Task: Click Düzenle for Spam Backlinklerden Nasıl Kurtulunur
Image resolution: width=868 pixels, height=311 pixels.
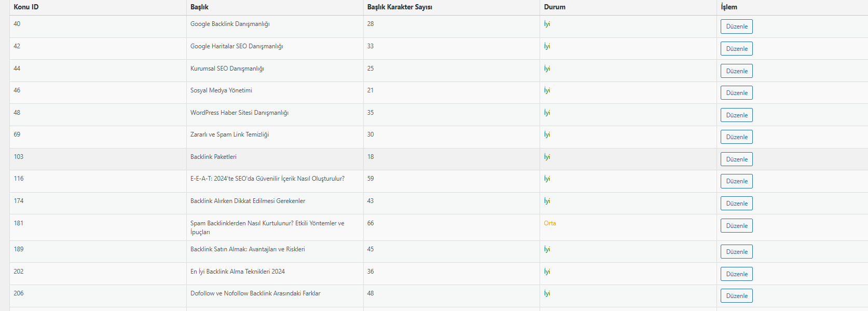Action: click(736, 226)
